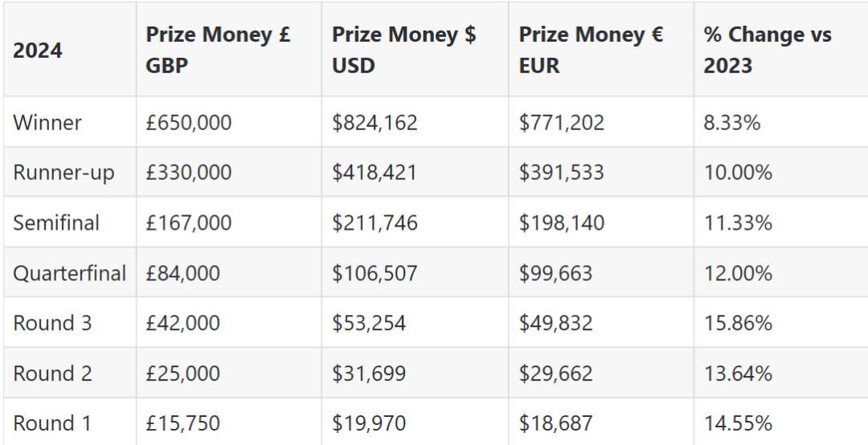Click the Round 3 row label
Image resolution: width=868 pixels, height=445 pixels.
tap(52, 323)
